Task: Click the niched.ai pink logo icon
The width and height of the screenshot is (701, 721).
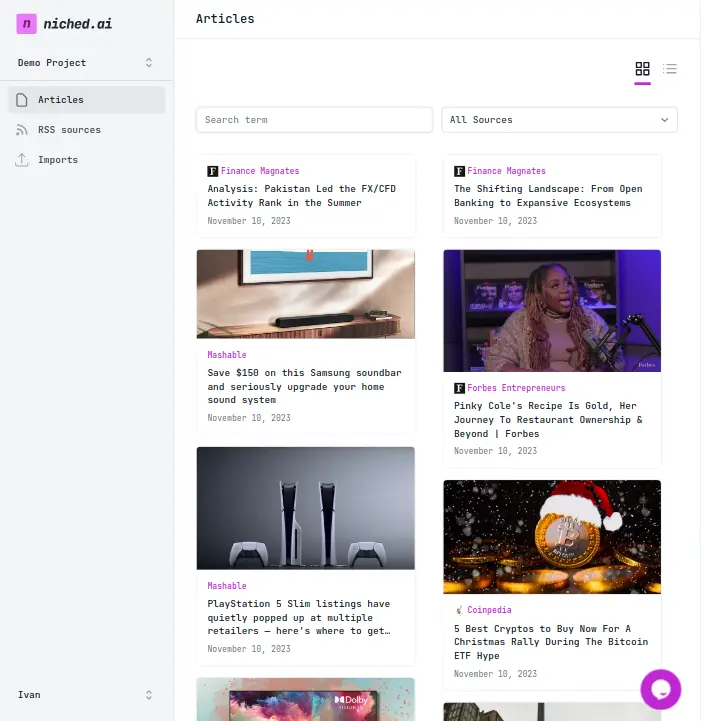Action: click(26, 24)
